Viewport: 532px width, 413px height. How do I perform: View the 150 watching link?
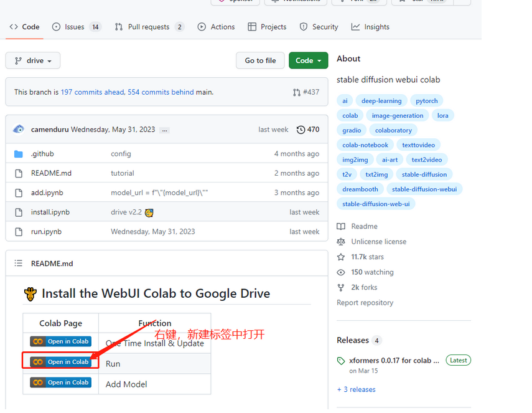click(x=365, y=272)
